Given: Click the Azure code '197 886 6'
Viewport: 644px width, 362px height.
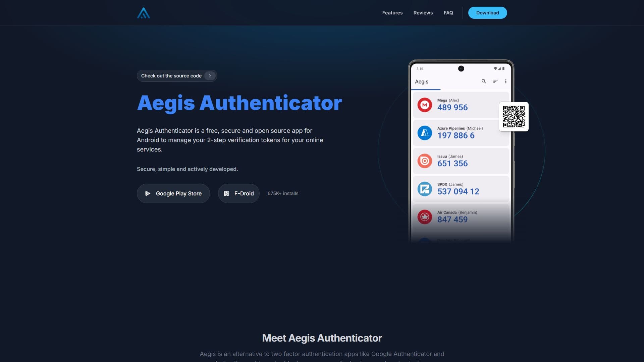Looking at the screenshot, I should coord(456,135).
